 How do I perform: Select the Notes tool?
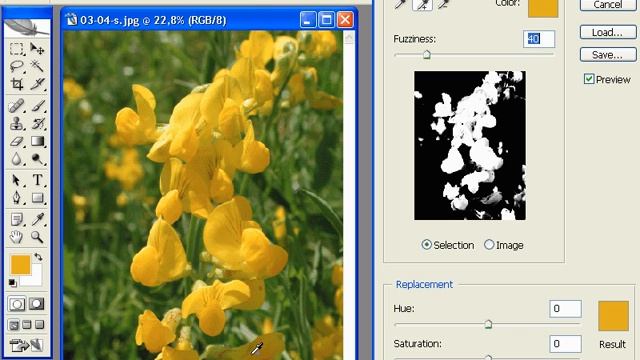point(16,219)
